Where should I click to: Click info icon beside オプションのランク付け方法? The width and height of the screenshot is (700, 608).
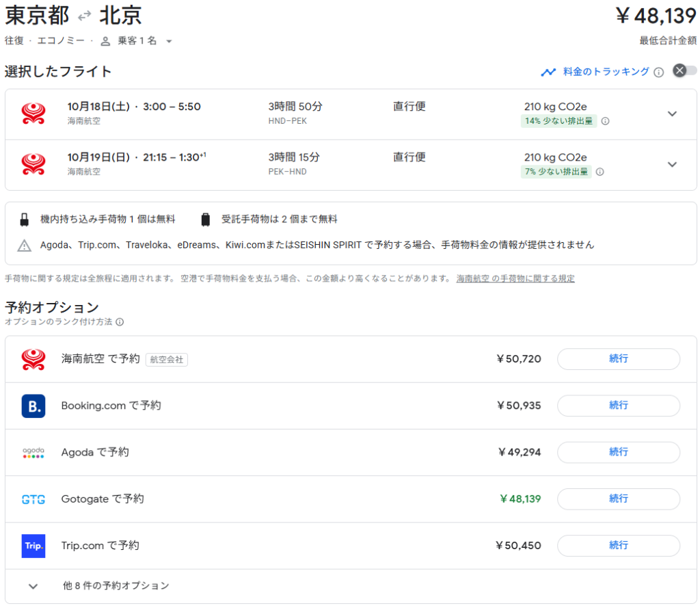click(120, 321)
